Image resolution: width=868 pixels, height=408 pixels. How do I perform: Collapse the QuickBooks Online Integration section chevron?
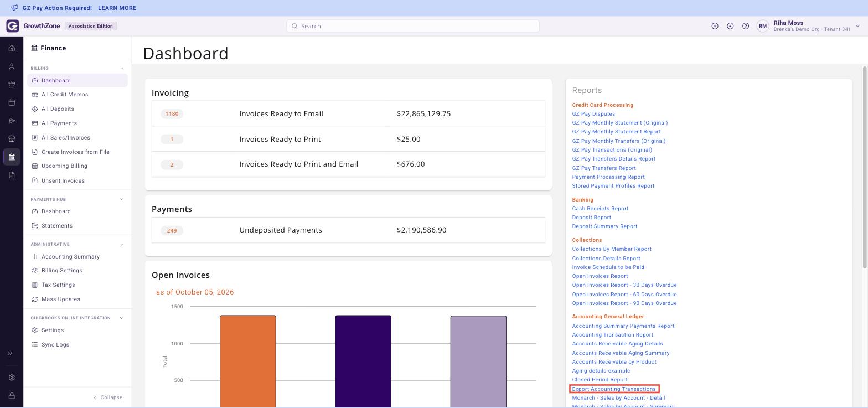pos(122,318)
